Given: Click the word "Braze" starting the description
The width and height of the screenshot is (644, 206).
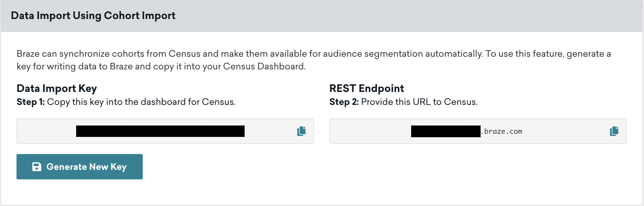Looking at the screenshot, I should 28,54.
